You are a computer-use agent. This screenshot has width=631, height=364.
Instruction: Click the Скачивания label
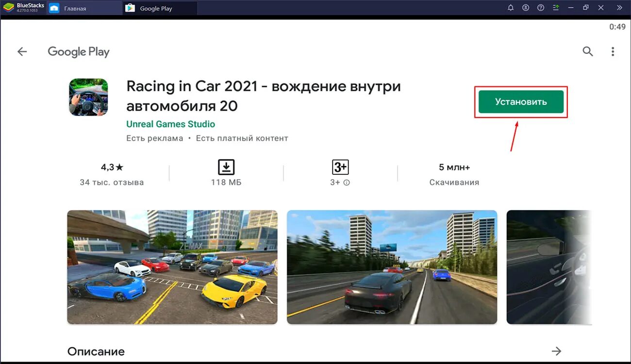454,182
